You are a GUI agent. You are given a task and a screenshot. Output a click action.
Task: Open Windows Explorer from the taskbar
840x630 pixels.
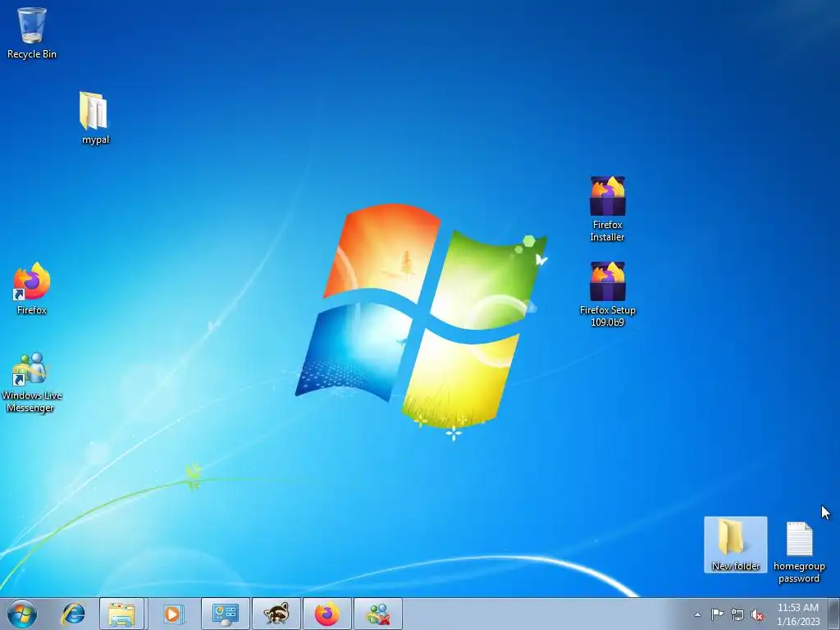click(121, 614)
